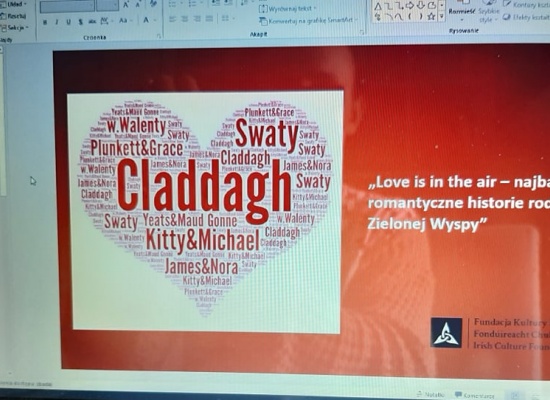Select the star shape in shapes gallery

(431, 16)
